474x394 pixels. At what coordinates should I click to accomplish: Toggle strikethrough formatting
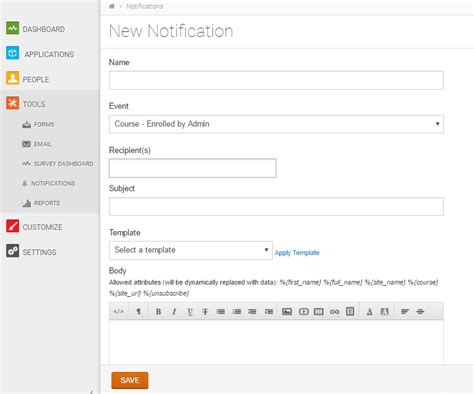(x=205, y=312)
